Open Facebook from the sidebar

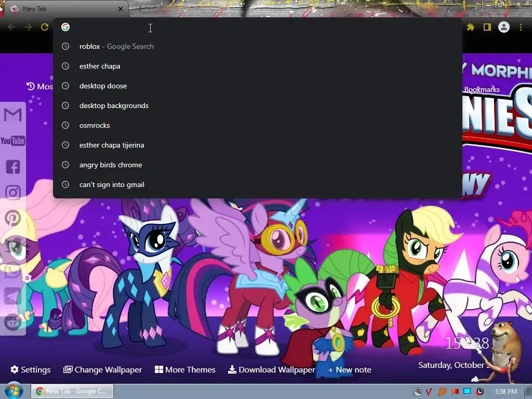[x=13, y=167]
